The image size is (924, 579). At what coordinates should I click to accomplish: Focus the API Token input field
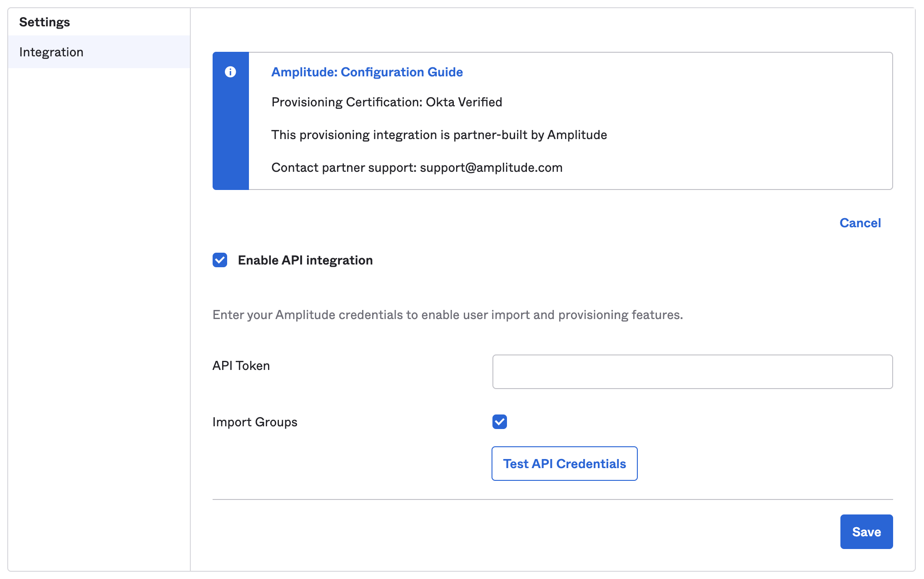[x=692, y=372]
